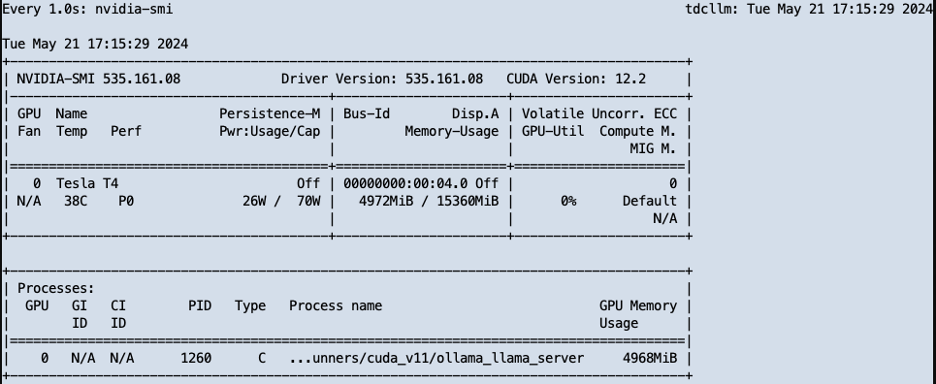Click the Fan column header

(29, 131)
